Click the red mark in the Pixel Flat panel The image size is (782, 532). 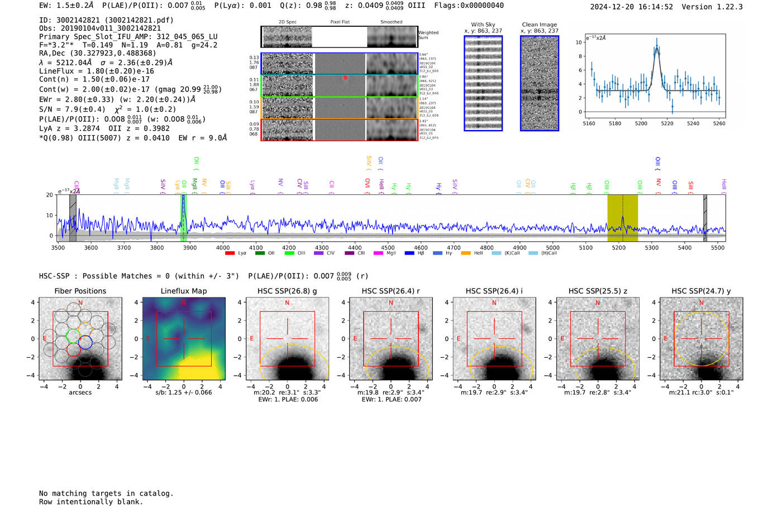click(345, 78)
